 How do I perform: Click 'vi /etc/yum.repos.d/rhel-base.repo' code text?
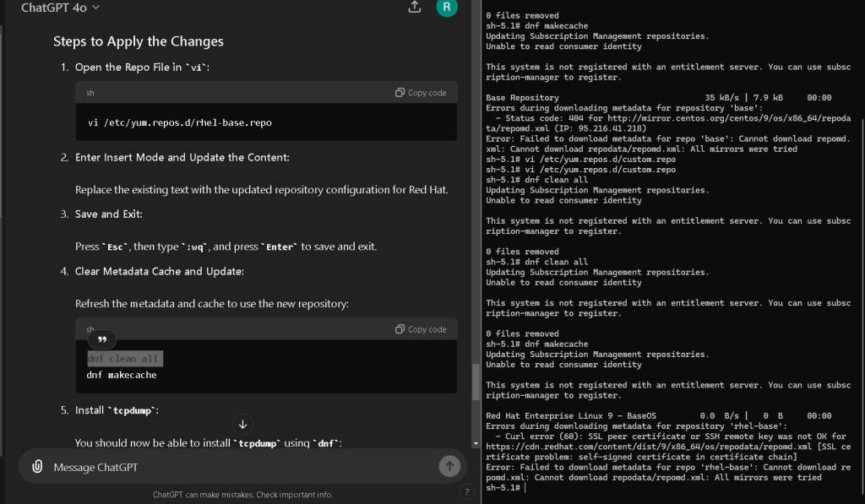point(180,122)
